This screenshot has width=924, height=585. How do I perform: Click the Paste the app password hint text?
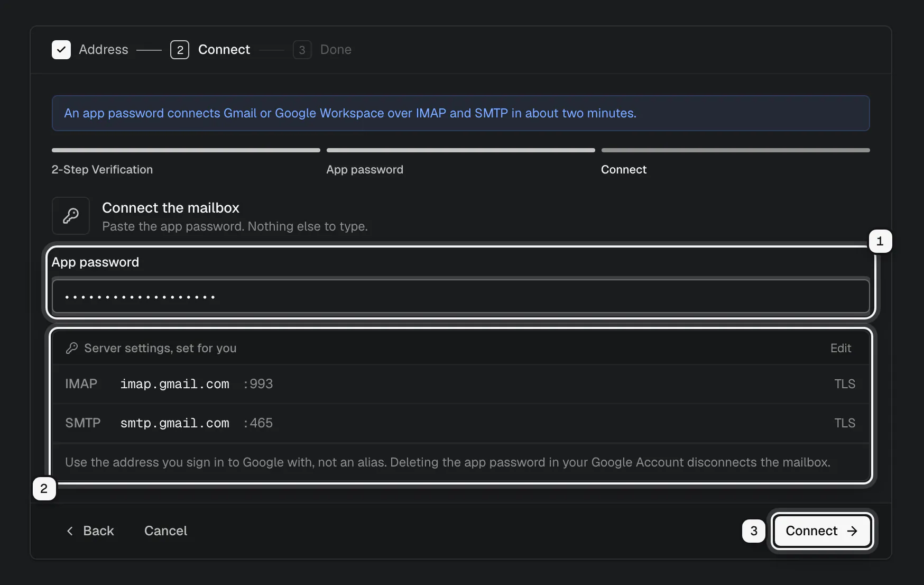point(235,226)
